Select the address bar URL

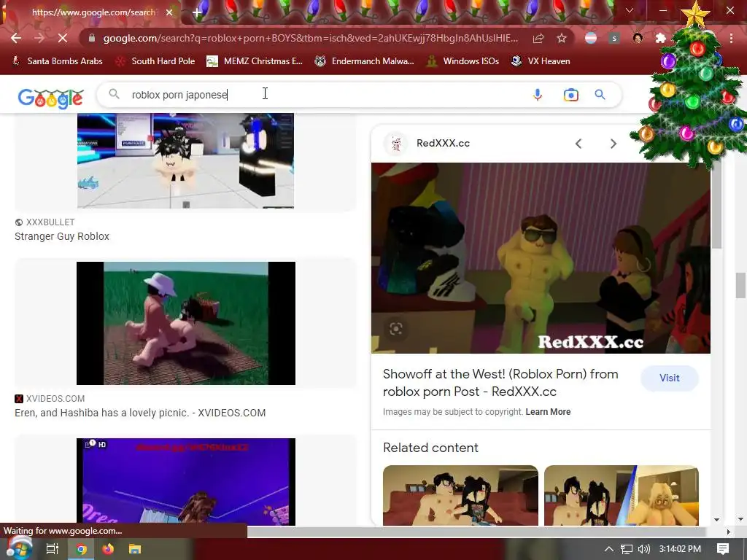[311, 38]
